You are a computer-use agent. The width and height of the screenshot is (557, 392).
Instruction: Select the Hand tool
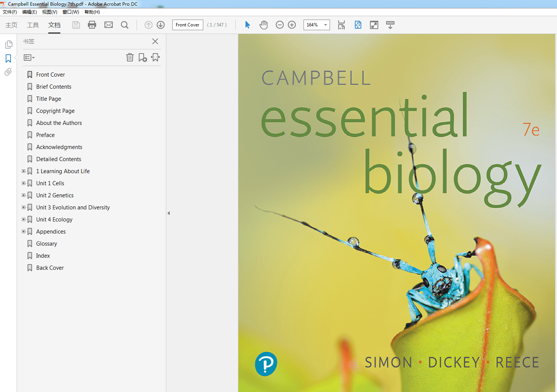(x=264, y=25)
